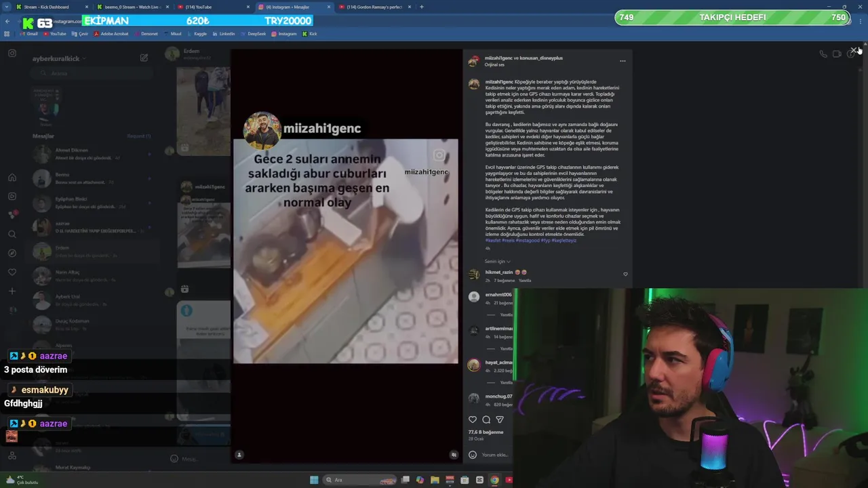
Task: Toggle video sound with speaker icon
Action: 454,455
